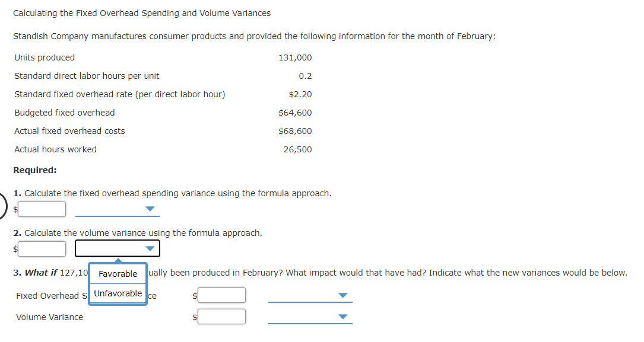The width and height of the screenshot is (644, 342).
Task: Click the Actual fixed overhead costs value $68,600
Action: coord(295,131)
